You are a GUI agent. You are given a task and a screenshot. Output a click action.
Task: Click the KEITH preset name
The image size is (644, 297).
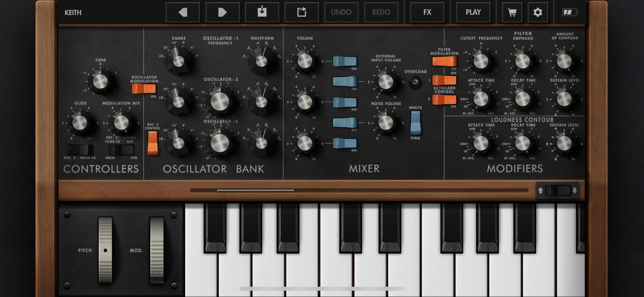coord(73,13)
